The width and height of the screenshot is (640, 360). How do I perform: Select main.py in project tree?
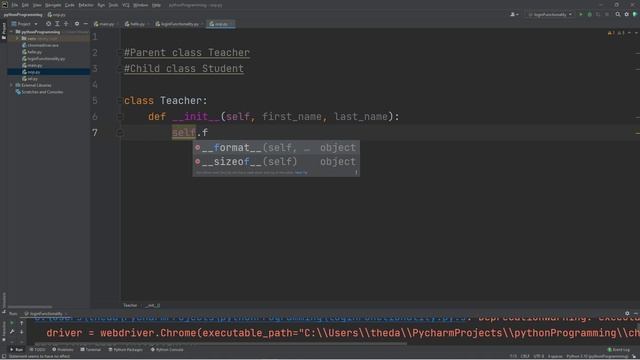coord(32,65)
